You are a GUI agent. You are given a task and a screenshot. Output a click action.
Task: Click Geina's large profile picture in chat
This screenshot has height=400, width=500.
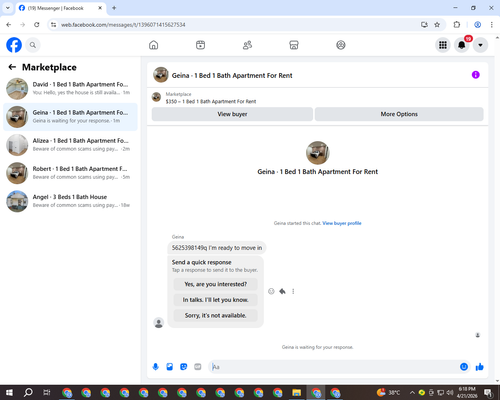point(318,153)
